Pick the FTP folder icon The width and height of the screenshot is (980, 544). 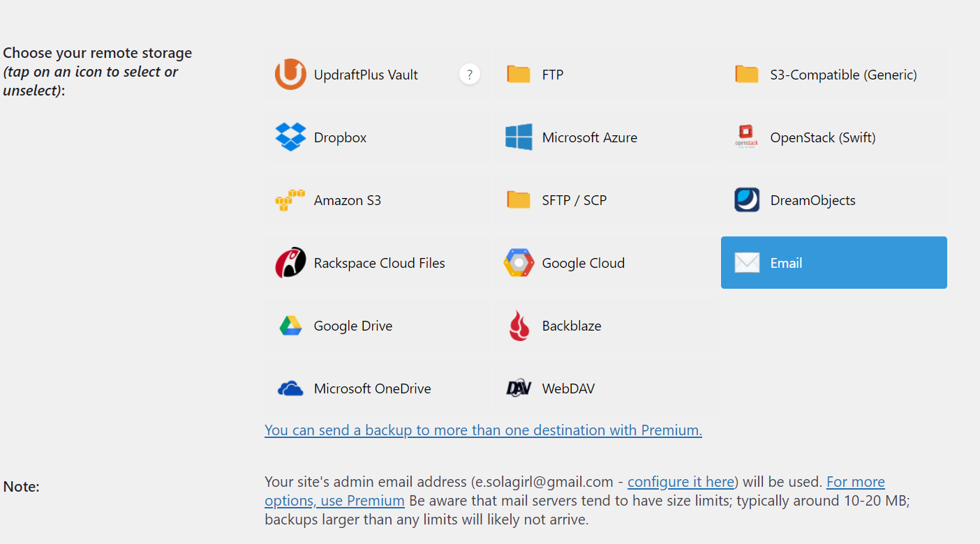tap(519, 75)
